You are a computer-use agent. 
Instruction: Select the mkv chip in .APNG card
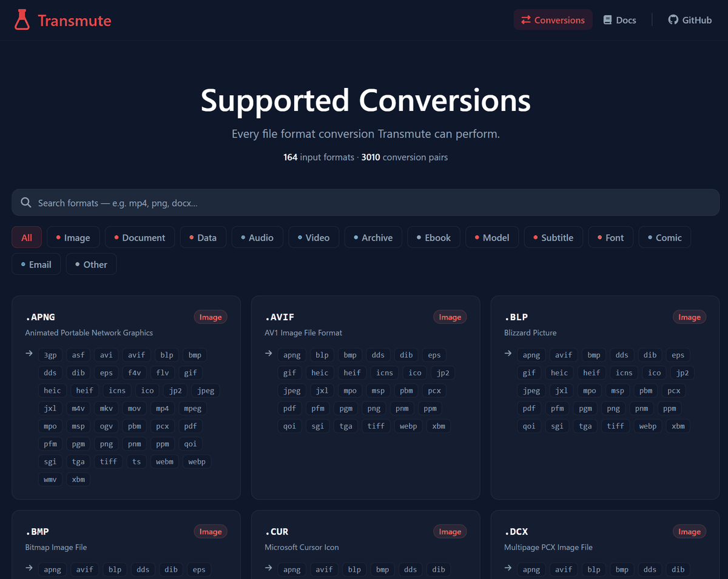click(106, 409)
